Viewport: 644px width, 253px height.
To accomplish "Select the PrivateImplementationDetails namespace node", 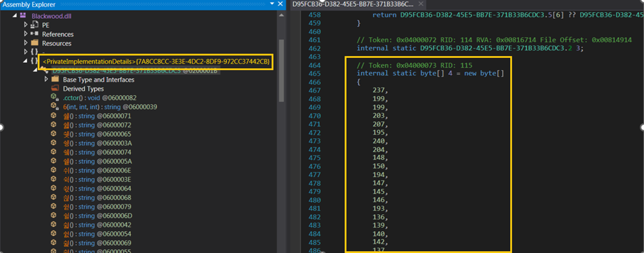I will click(x=156, y=62).
